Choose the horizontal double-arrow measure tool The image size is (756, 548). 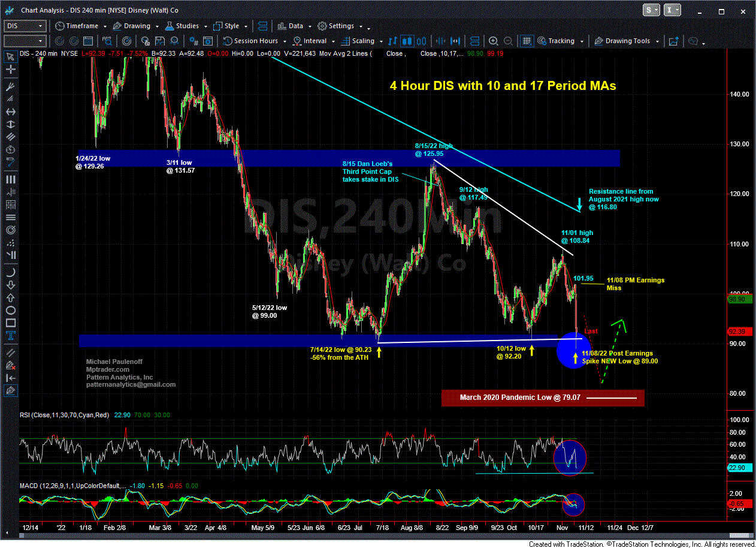[11, 112]
